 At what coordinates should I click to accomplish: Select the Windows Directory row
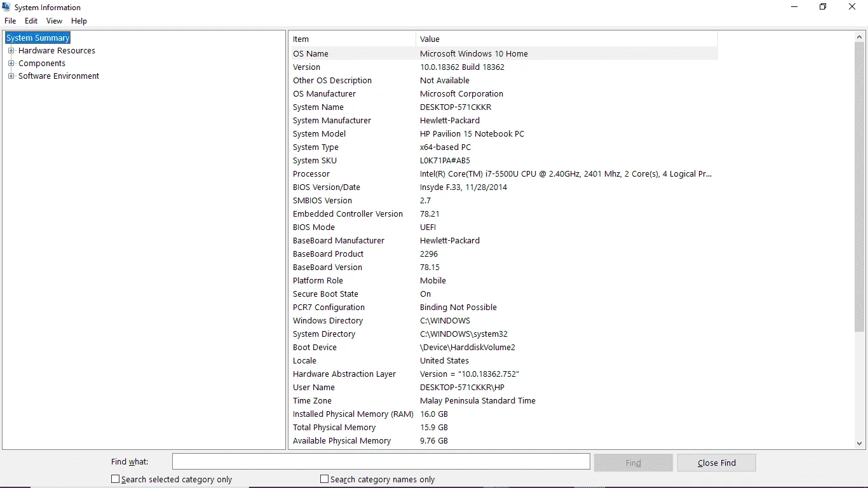click(x=505, y=321)
